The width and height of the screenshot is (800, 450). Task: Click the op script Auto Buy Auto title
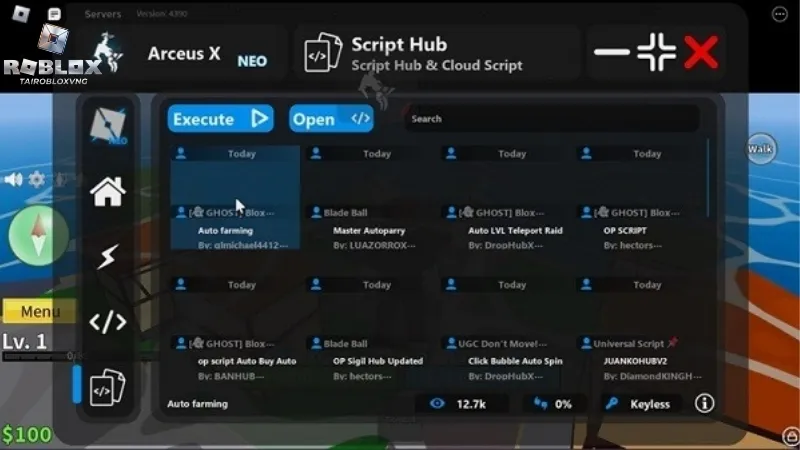[x=247, y=361]
